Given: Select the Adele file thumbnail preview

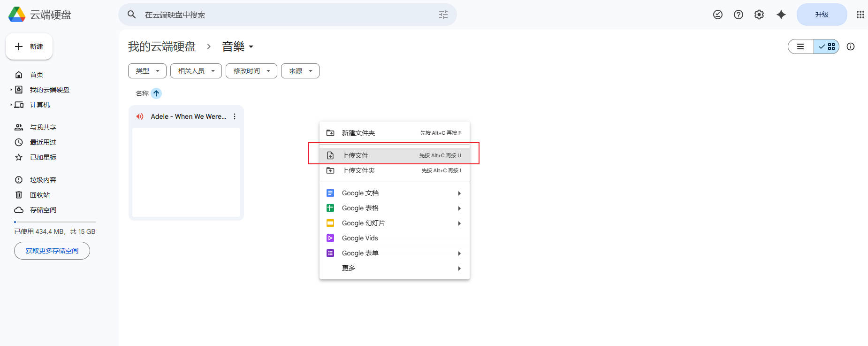Looking at the screenshot, I should pyautogui.click(x=186, y=172).
